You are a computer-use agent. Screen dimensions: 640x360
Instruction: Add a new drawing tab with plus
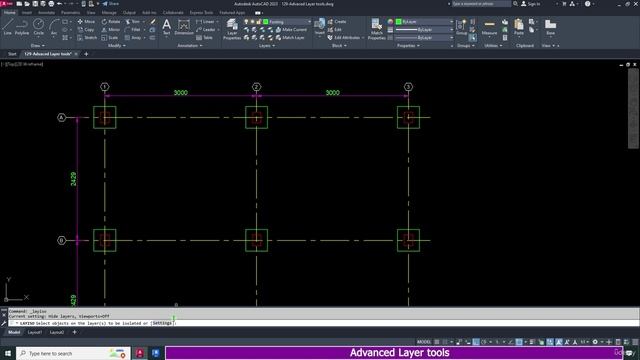(x=86, y=54)
